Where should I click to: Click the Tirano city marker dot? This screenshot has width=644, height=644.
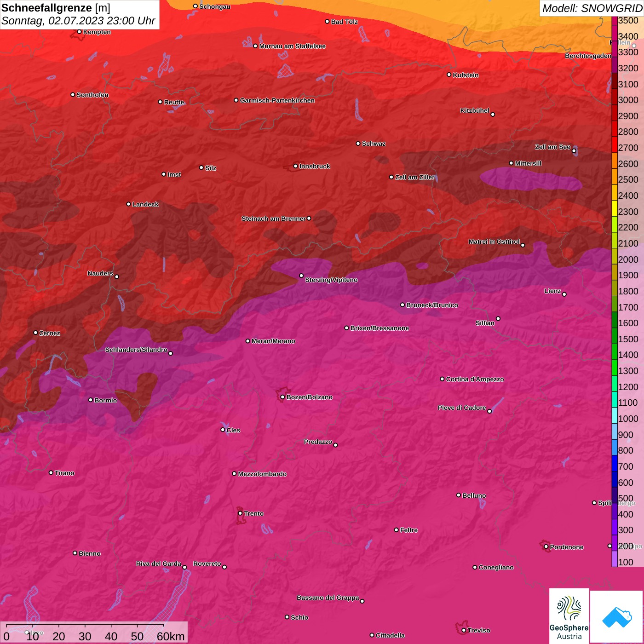point(51,472)
